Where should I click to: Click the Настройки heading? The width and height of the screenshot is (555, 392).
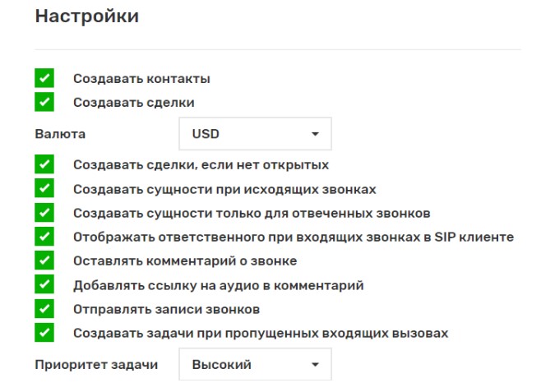point(86,16)
